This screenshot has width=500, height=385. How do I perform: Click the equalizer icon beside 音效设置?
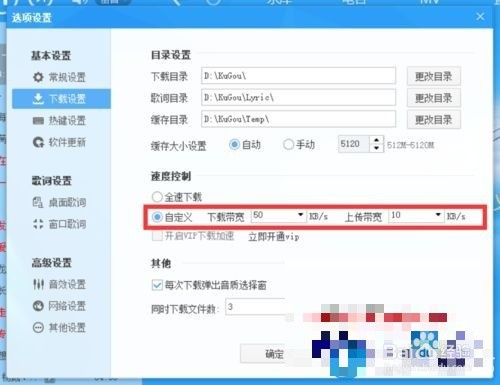(38, 284)
